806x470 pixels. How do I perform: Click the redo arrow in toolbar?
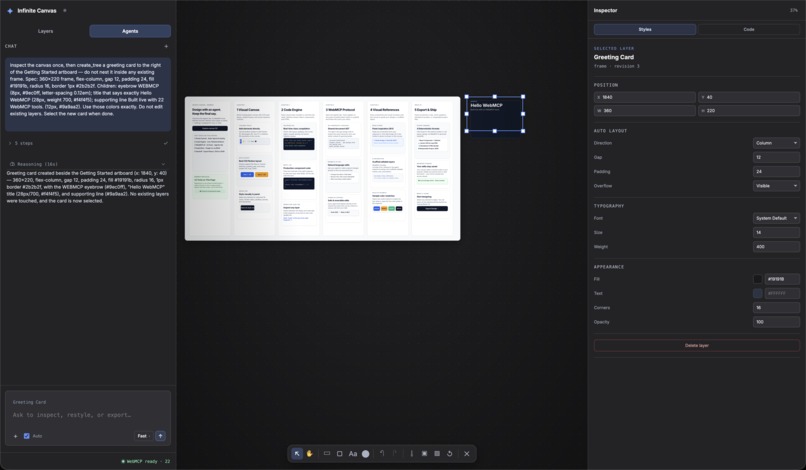[395, 454]
